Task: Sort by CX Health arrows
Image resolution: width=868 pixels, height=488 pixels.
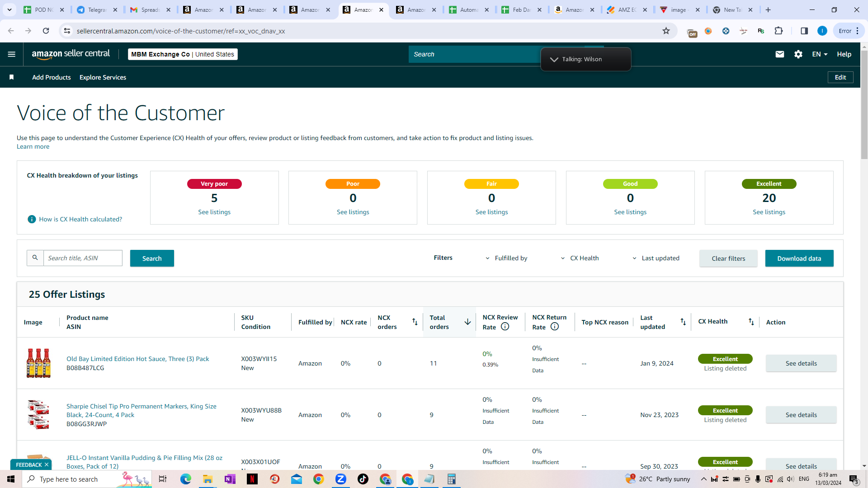Action: click(751, 322)
